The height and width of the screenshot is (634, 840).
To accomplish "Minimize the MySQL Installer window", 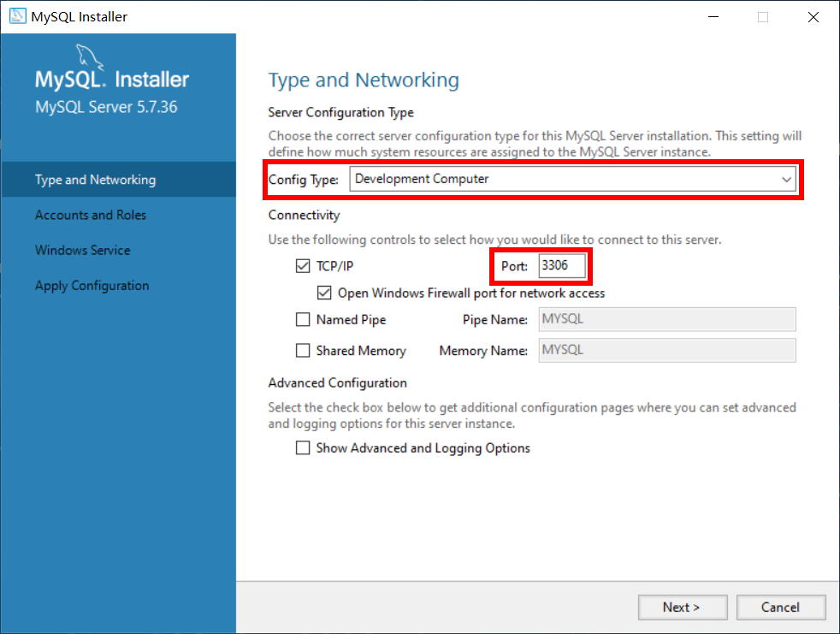I will (x=713, y=17).
